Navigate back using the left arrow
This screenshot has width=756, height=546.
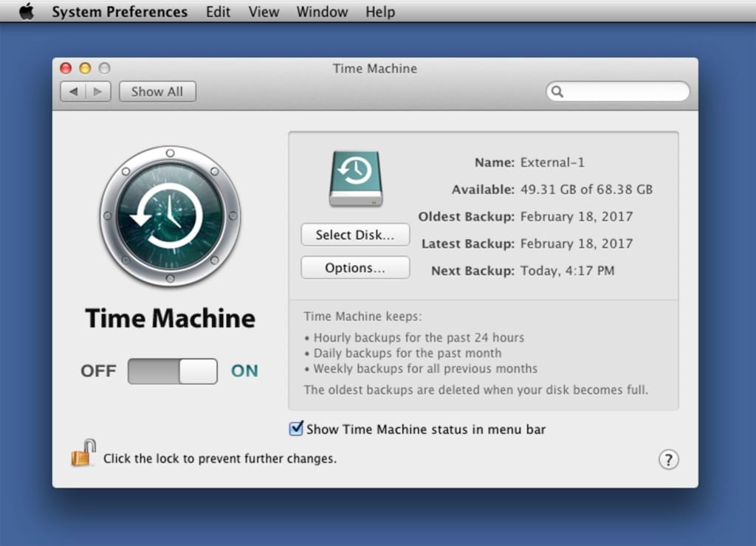75,91
